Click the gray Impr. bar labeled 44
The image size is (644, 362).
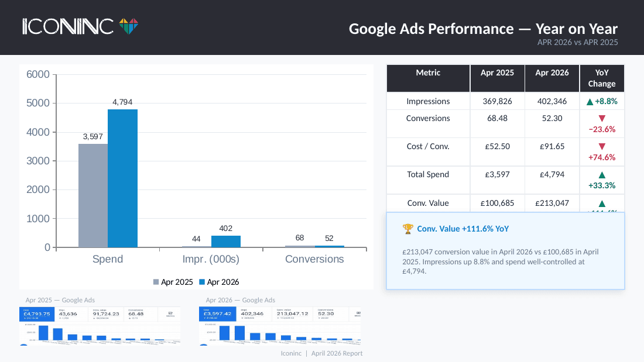pos(196,247)
